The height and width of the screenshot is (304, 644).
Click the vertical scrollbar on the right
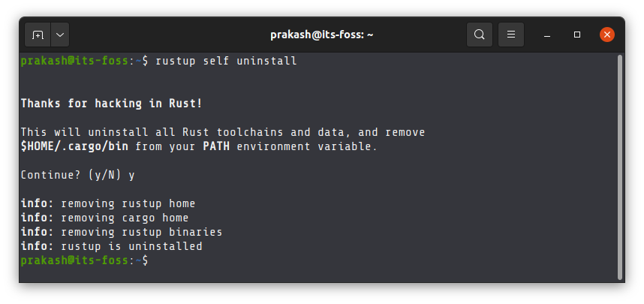click(620, 167)
